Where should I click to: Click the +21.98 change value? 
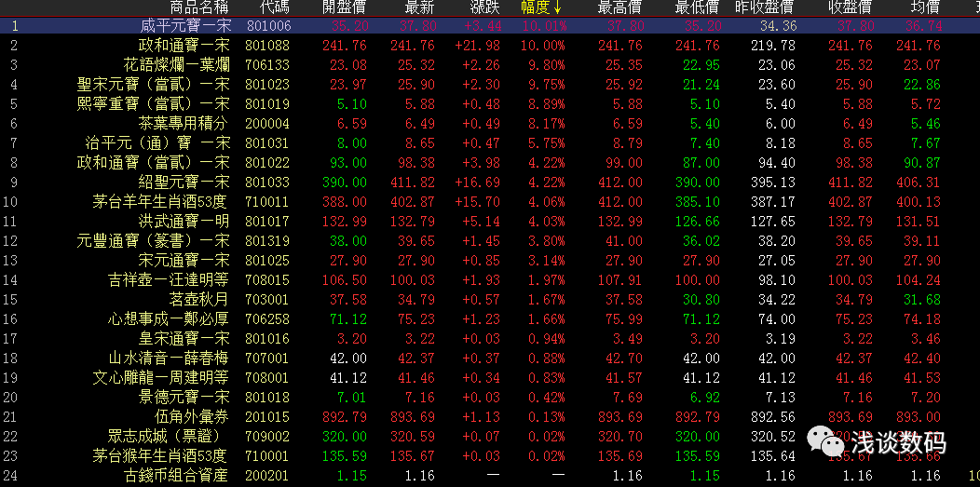pyautogui.click(x=478, y=46)
